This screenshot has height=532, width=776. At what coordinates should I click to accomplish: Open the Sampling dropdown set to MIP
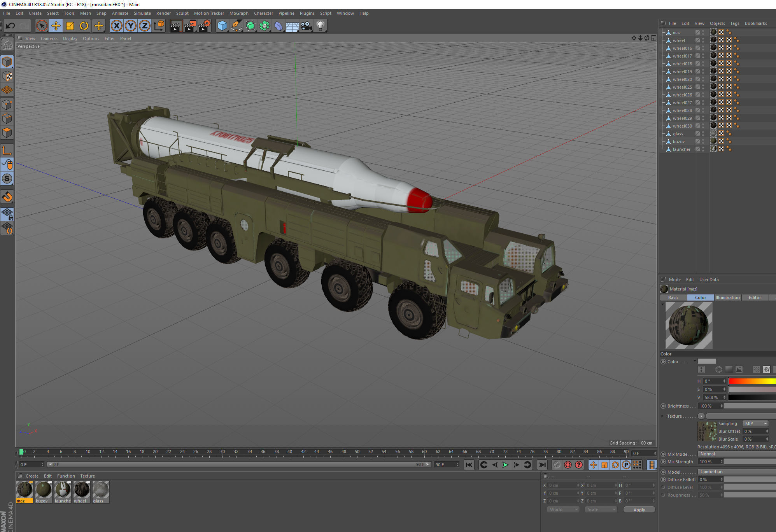[x=755, y=423]
